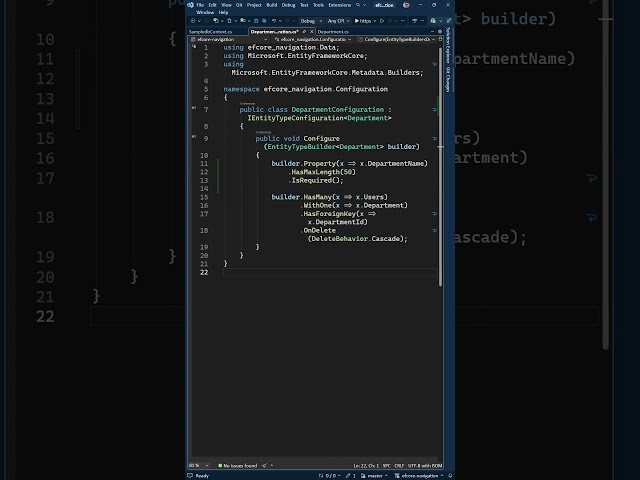This screenshot has width=640, height=480.
Task: Open the zoom level dropdown
Action: [199, 465]
